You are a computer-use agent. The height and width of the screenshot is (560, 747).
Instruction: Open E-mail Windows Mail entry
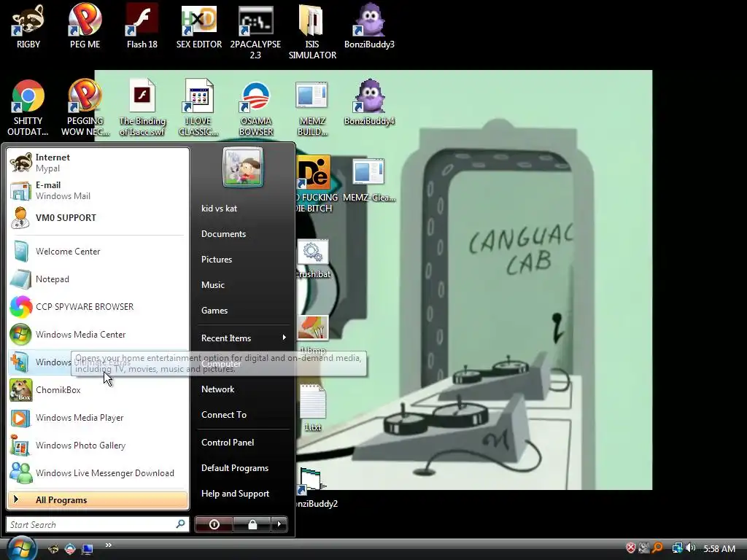[98, 190]
